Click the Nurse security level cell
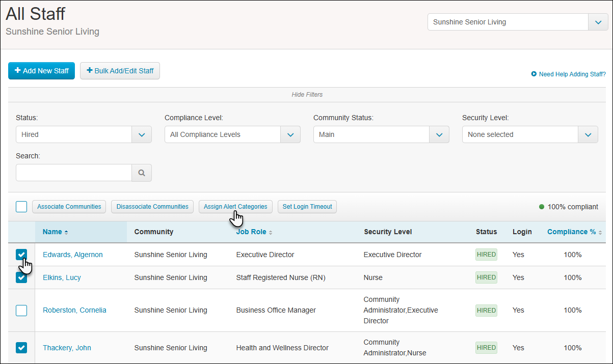Image resolution: width=613 pixels, height=364 pixels. pyautogui.click(x=373, y=277)
